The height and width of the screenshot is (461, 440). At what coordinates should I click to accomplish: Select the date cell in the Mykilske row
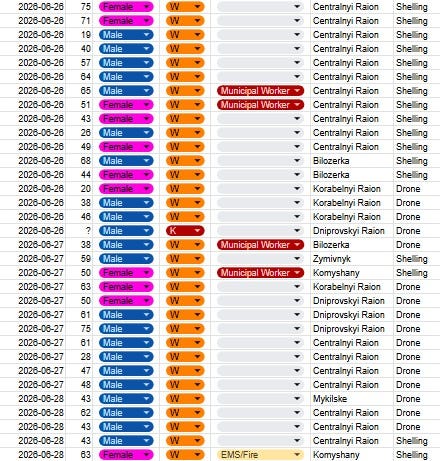coord(33,399)
